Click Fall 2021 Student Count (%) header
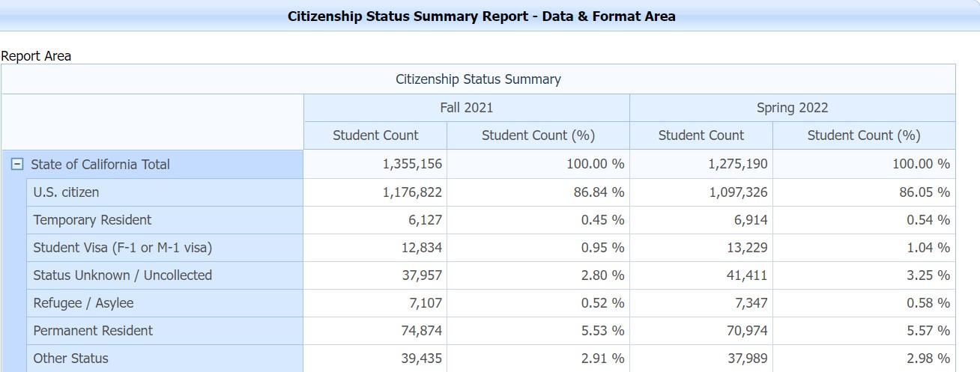This screenshot has height=372, width=980. (538, 135)
